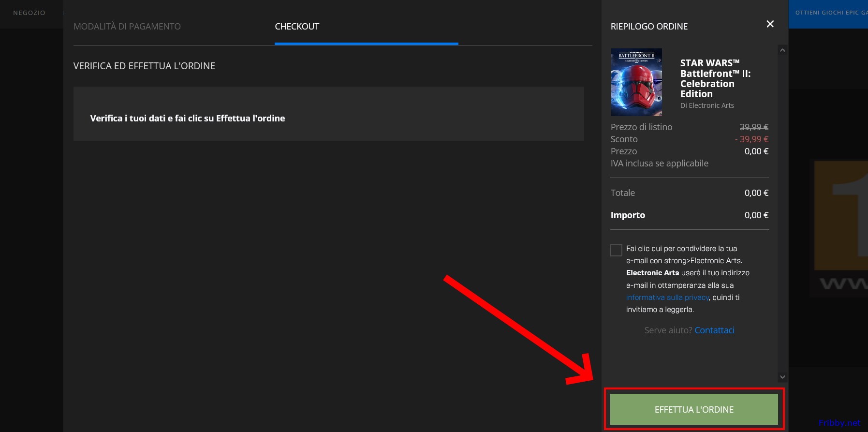Screen dimensions: 868x432
Task: Click the Di Electronic Arts publisher text
Action: point(707,105)
